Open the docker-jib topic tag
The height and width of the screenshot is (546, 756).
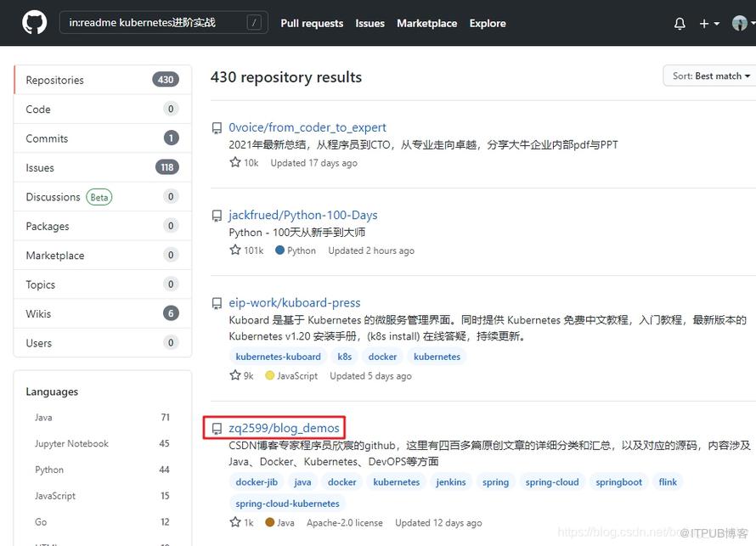257,482
